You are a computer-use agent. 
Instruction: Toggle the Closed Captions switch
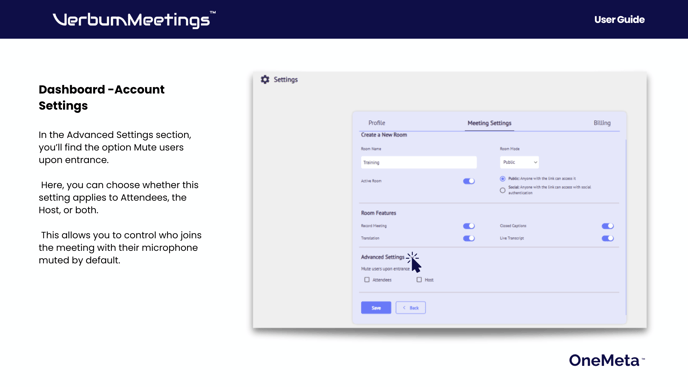pyautogui.click(x=608, y=226)
